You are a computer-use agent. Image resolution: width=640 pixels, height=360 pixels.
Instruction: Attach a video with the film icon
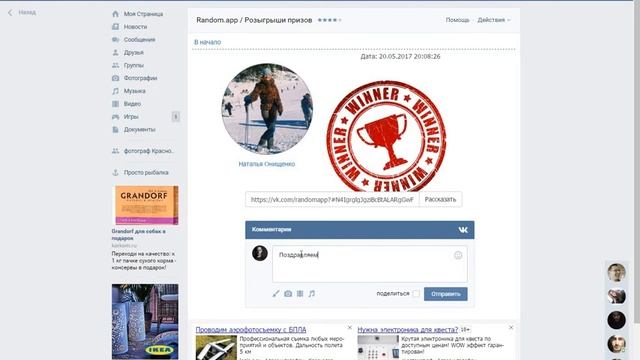point(300,293)
